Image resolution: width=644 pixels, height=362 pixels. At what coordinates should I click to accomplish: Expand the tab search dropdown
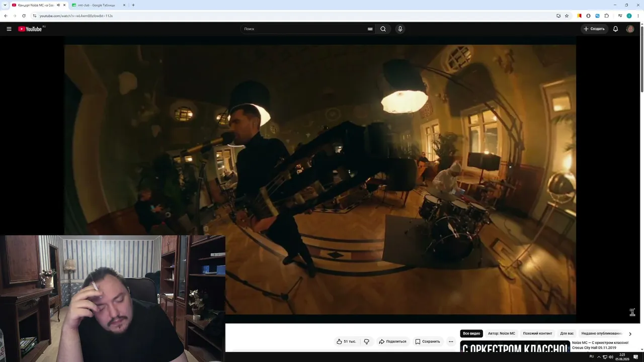tap(5, 5)
